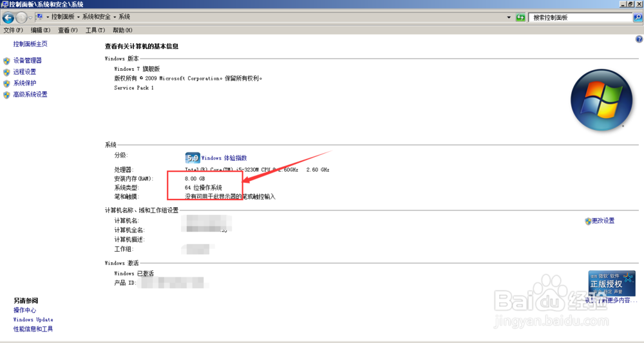Click 更改设置 link
This screenshot has width=644, height=343.
[603, 221]
